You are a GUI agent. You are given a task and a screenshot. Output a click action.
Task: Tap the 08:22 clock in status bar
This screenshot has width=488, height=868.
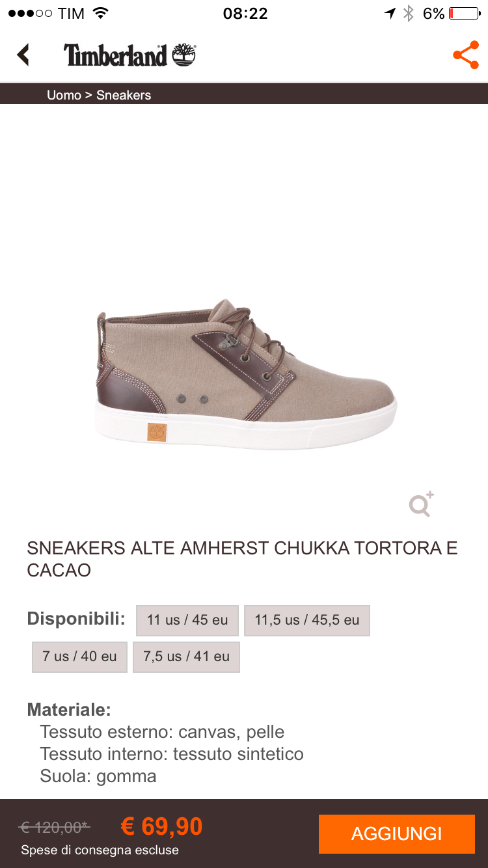[x=245, y=14]
